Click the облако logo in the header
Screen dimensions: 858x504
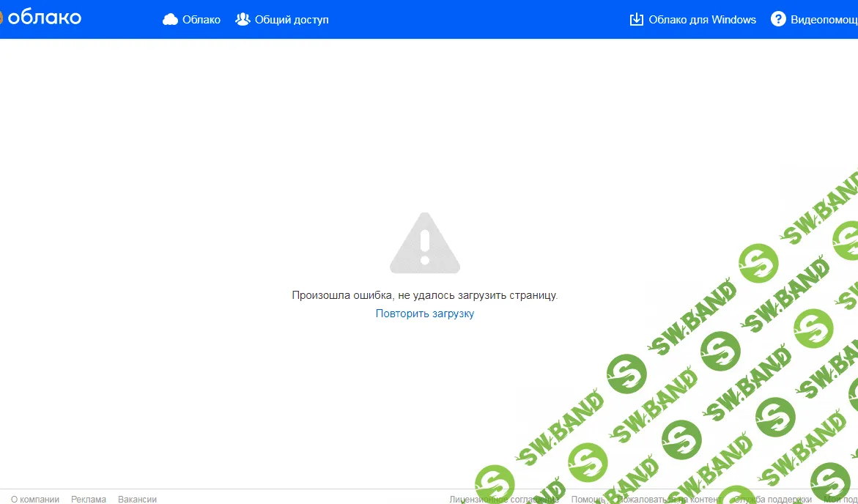click(x=41, y=18)
